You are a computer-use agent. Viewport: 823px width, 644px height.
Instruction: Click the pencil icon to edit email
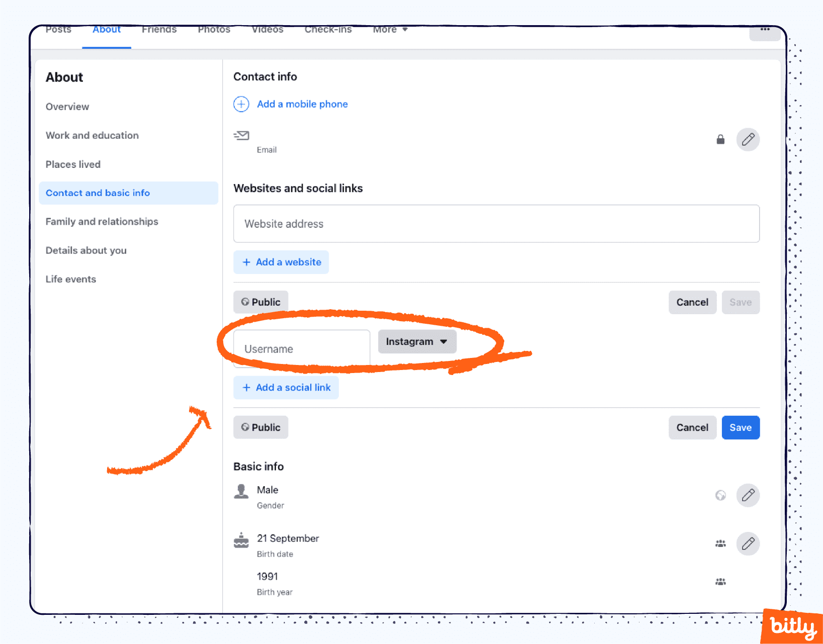pos(748,139)
